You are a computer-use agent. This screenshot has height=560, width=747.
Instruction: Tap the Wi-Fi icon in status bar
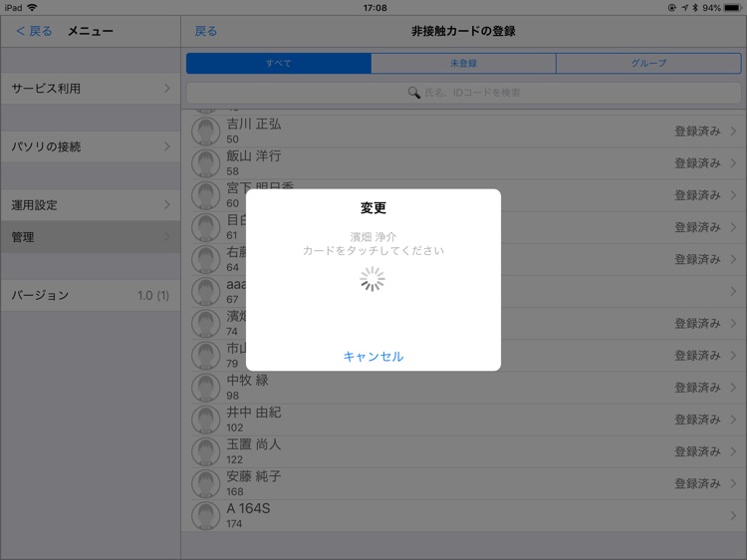pos(32,8)
